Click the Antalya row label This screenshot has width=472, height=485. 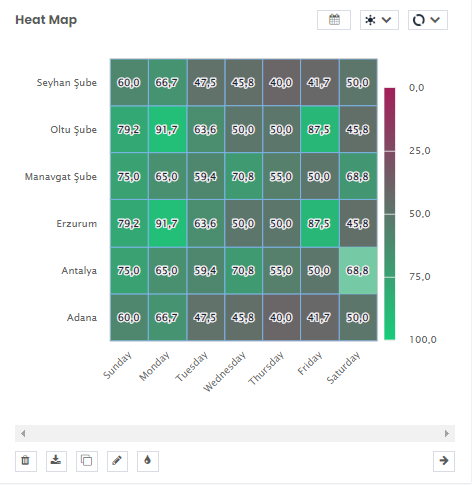click(x=79, y=271)
